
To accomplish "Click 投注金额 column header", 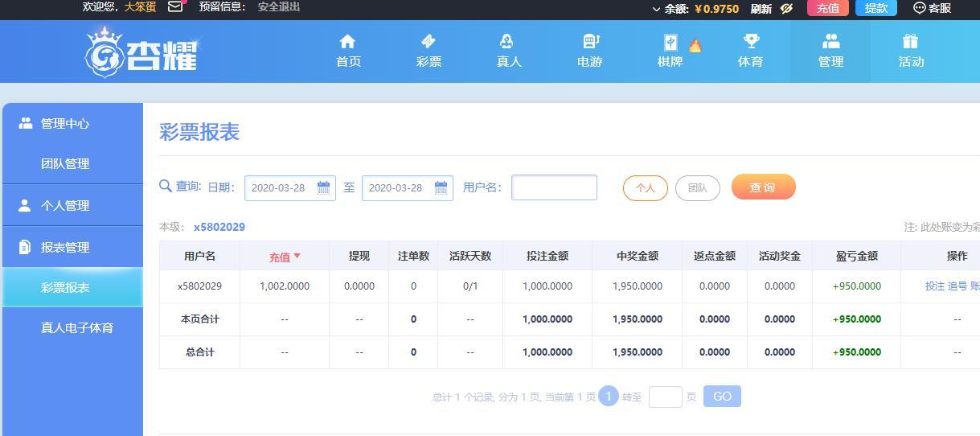I will 547,256.
